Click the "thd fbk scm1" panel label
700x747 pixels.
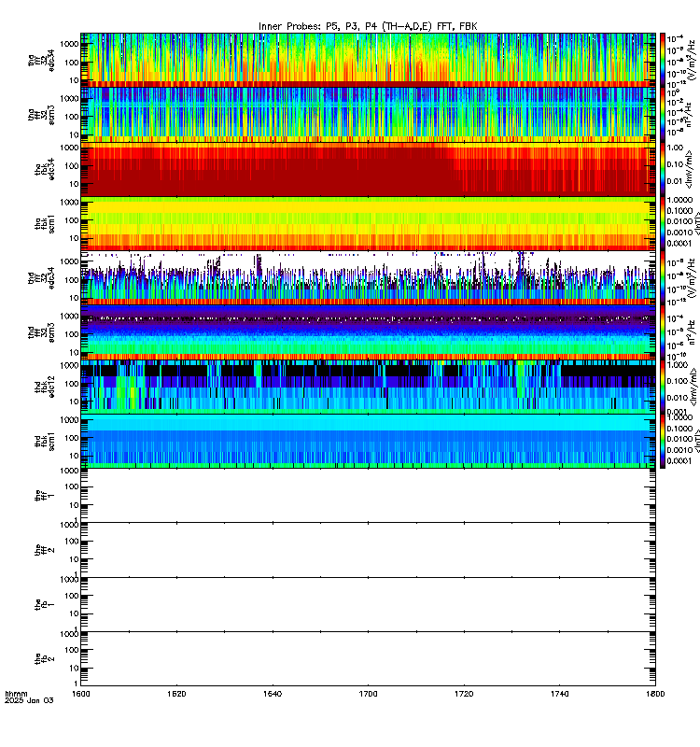pos(44,441)
